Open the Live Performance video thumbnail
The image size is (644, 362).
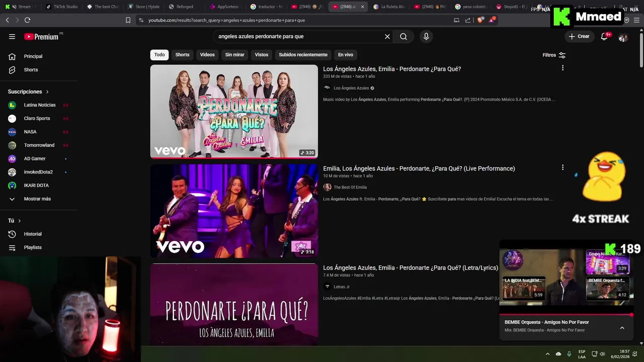[x=234, y=211]
